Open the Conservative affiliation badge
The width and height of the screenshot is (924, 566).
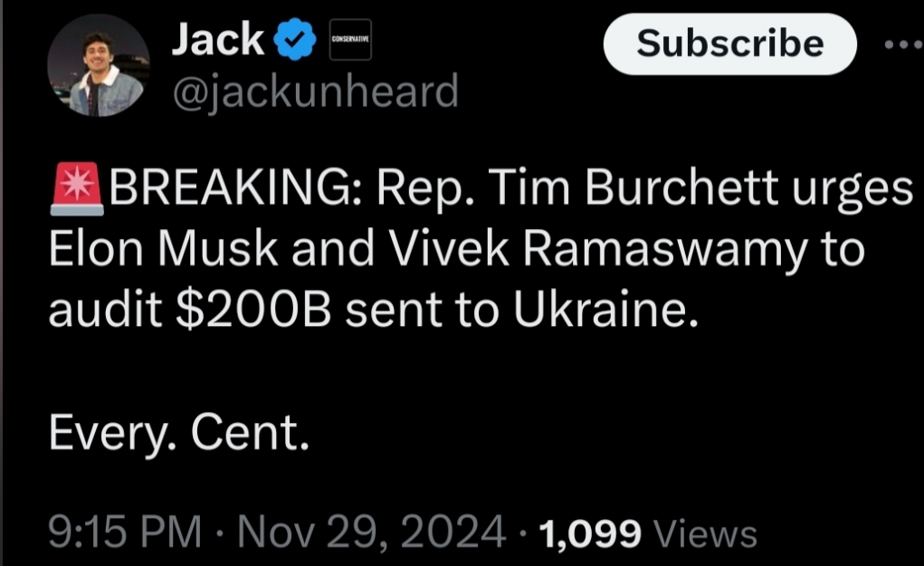coord(349,42)
